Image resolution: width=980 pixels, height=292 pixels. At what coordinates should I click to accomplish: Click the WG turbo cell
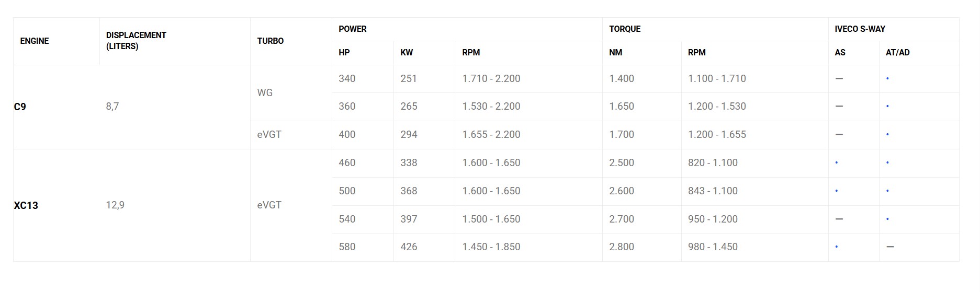pos(265,92)
